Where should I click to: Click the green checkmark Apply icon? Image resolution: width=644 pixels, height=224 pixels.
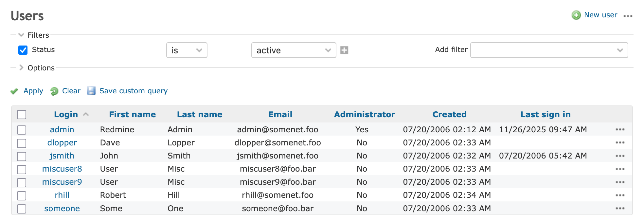click(14, 91)
